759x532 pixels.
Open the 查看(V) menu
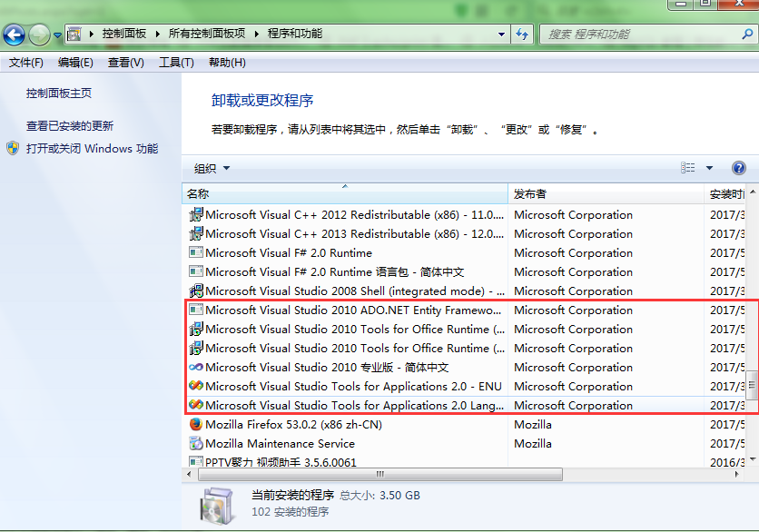pyautogui.click(x=126, y=63)
